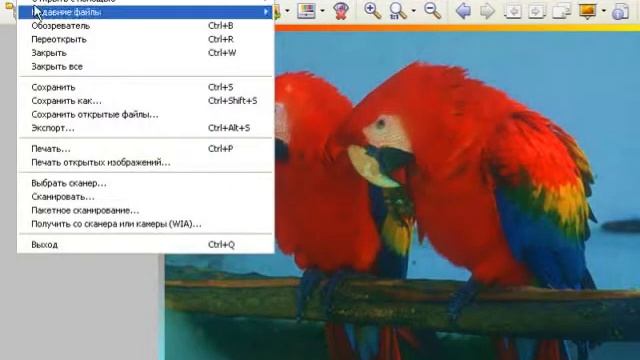This screenshot has width=640, height=360.
Task: Click the color adjustment toolbar icon
Action: click(307, 11)
